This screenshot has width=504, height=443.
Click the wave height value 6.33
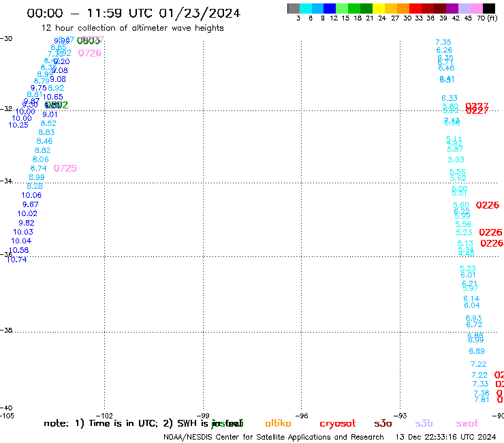[450, 98]
